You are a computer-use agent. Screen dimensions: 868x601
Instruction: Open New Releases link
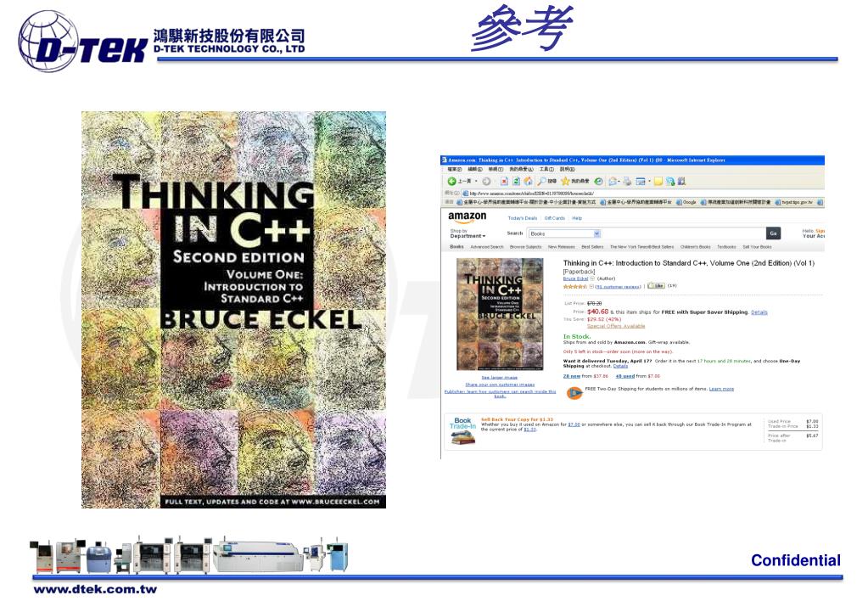(x=562, y=247)
